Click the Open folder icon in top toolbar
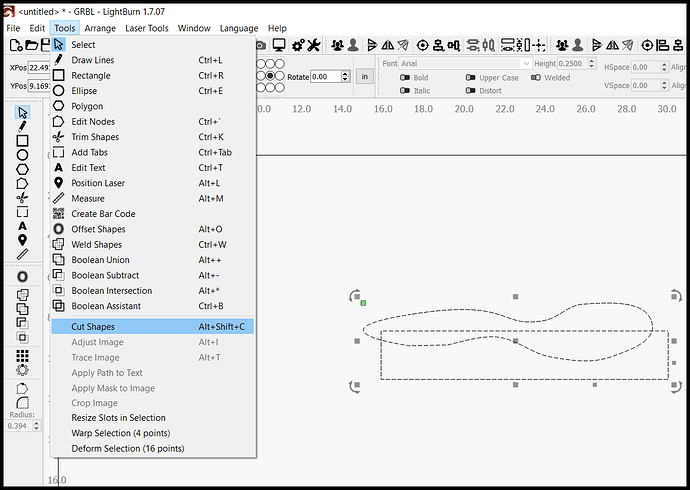The height and width of the screenshot is (490, 690). [x=31, y=45]
